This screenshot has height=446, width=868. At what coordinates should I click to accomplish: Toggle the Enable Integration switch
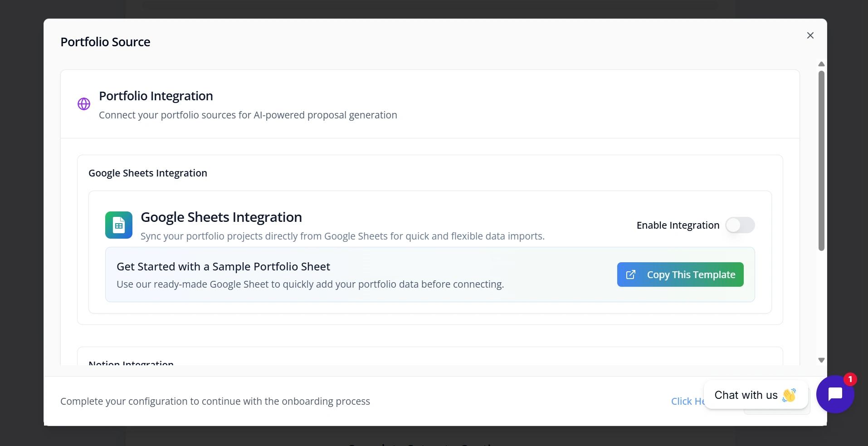point(740,225)
